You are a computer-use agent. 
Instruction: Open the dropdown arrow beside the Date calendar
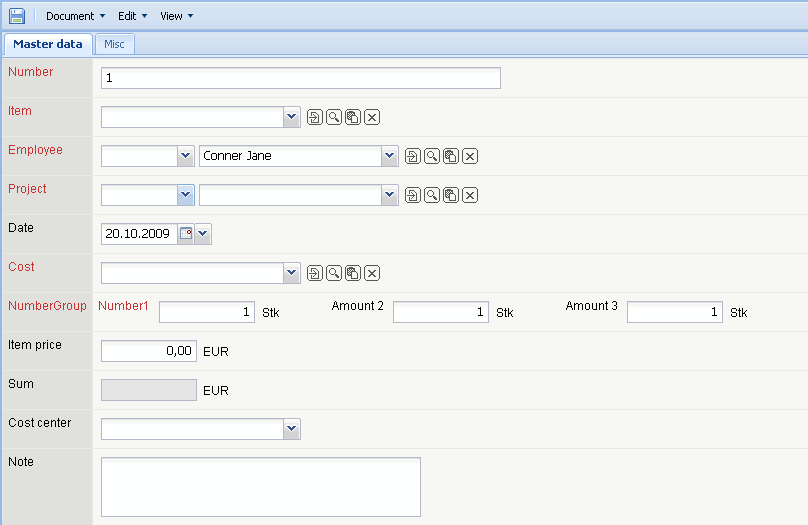[x=203, y=234]
